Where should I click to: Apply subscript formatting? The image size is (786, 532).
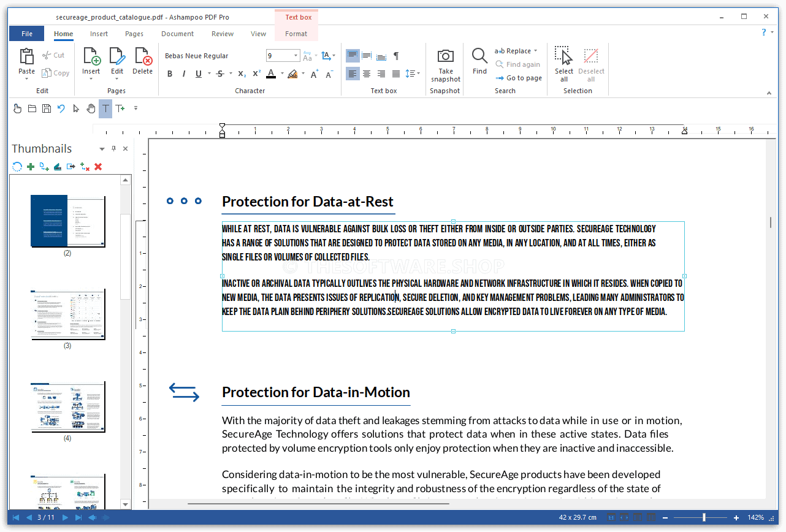242,74
